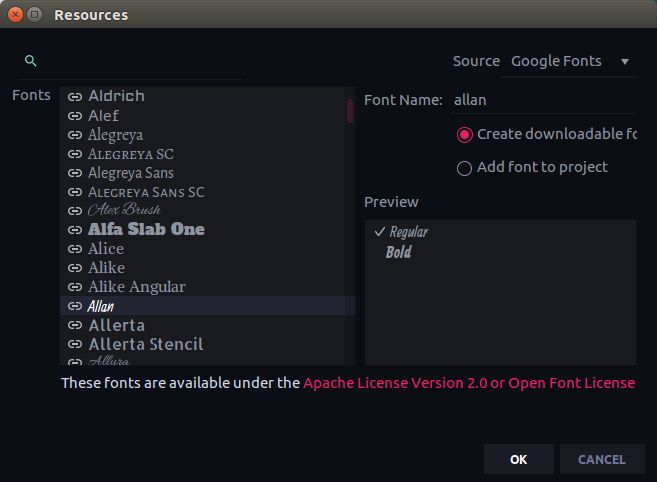Grab the font list scrollbar thumb

pyautogui.click(x=350, y=111)
